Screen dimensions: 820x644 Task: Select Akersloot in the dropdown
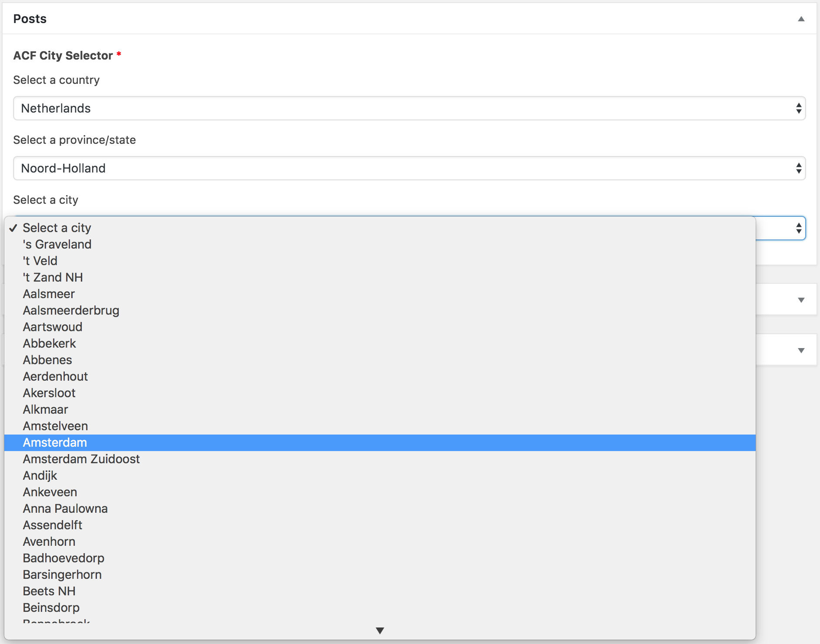[380, 393]
